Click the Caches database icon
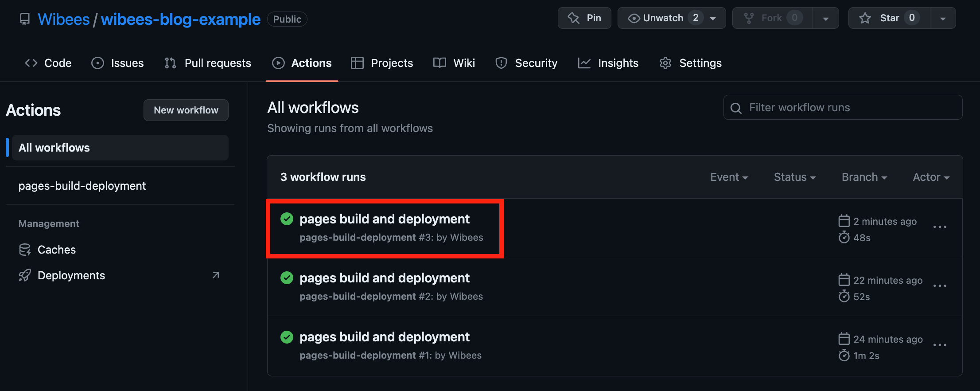The image size is (980, 391). pyautogui.click(x=25, y=250)
